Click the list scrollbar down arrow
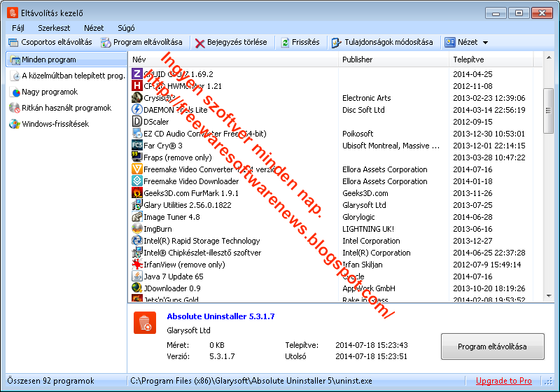Viewport: 560px width, 392px height. (549, 296)
